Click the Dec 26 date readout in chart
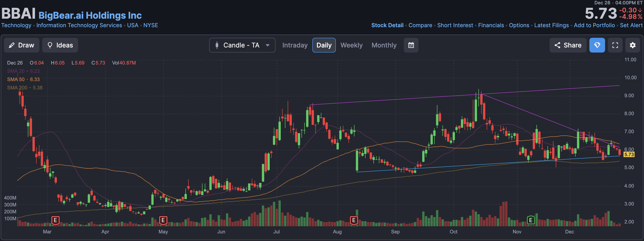The height and width of the screenshot is (241, 644). tap(15, 63)
